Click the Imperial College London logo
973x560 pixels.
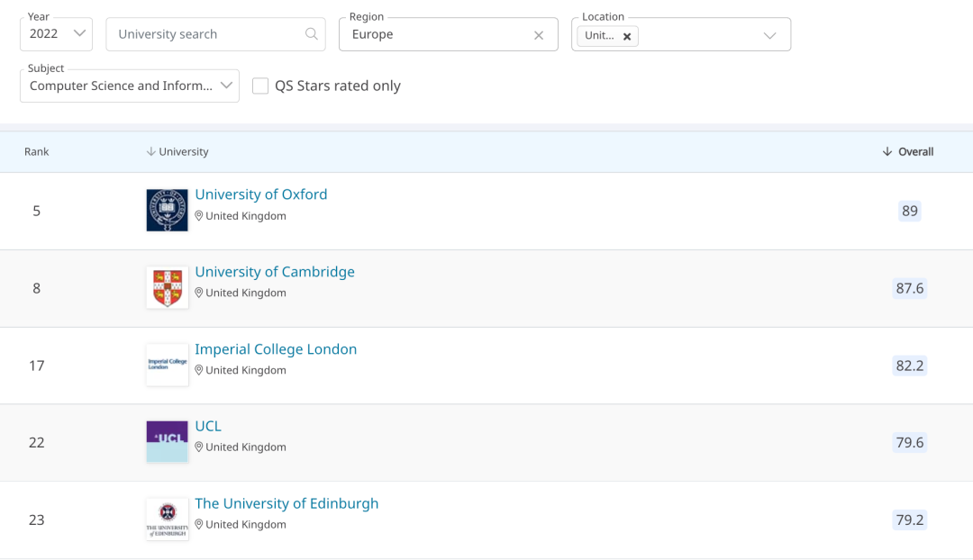pos(168,365)
